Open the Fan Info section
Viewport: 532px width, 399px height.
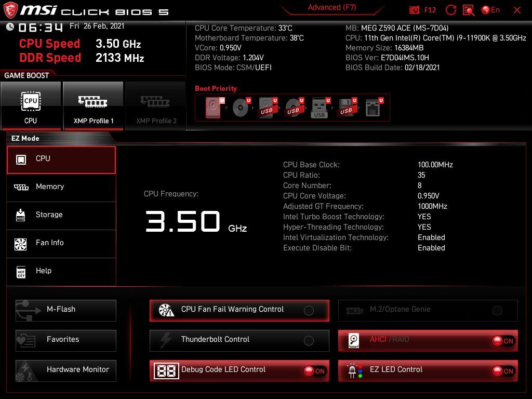[61, 244]
